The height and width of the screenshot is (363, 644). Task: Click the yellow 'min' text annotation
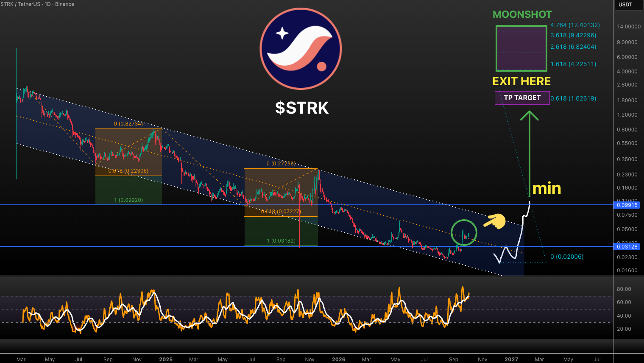[547, 188]
